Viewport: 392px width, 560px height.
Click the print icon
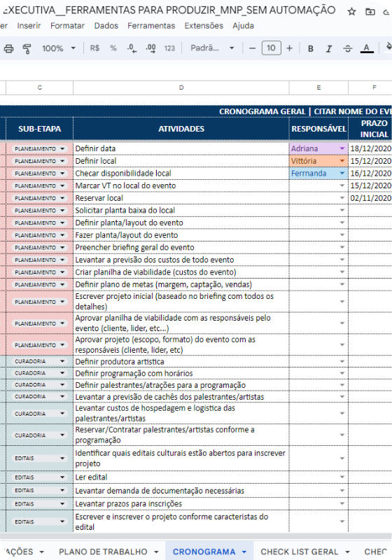pos(8,48)
